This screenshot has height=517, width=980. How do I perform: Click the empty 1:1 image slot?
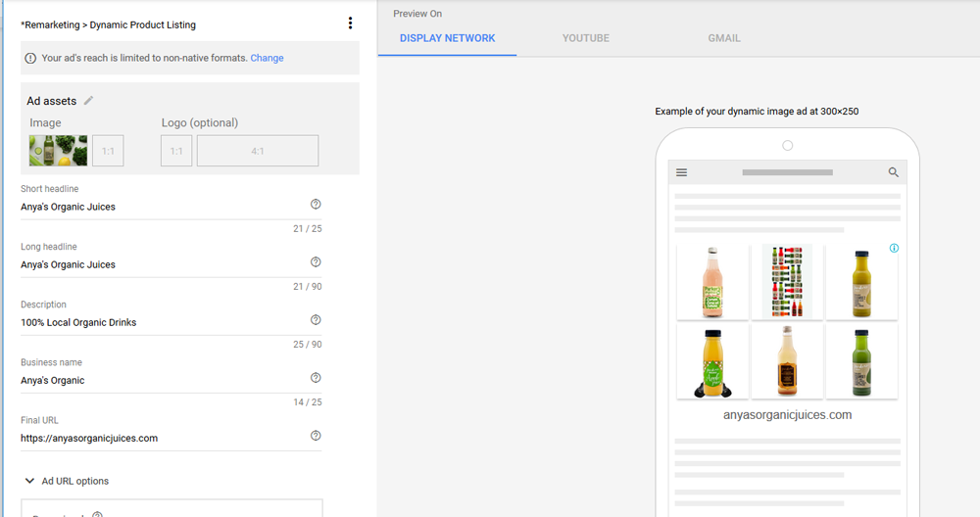(108, 151)
